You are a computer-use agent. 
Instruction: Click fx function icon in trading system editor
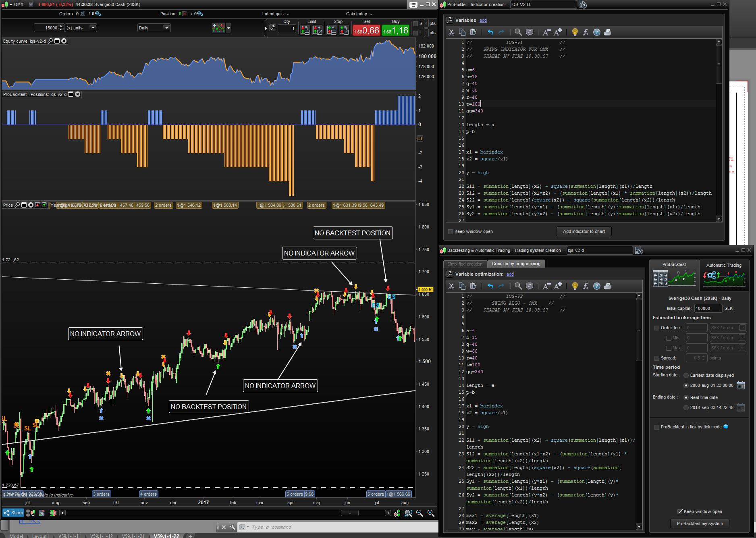(x=586, y=286)
